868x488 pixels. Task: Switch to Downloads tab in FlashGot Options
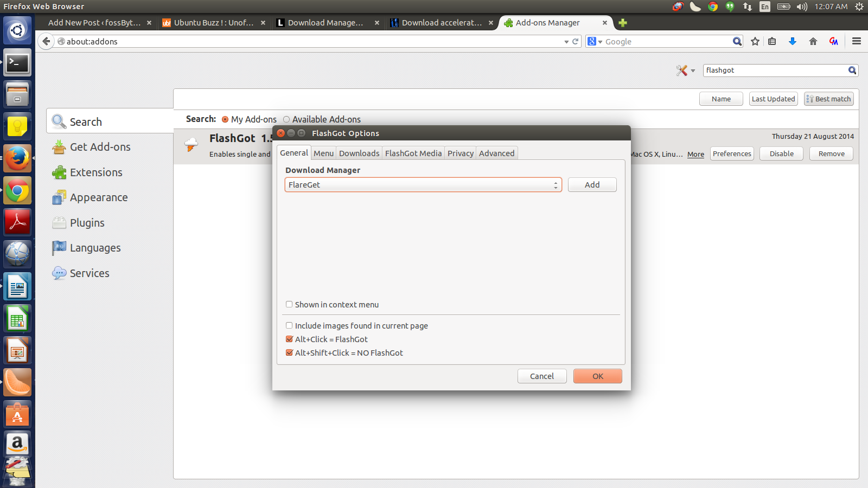pyautogui.click(x=359, y=153)
